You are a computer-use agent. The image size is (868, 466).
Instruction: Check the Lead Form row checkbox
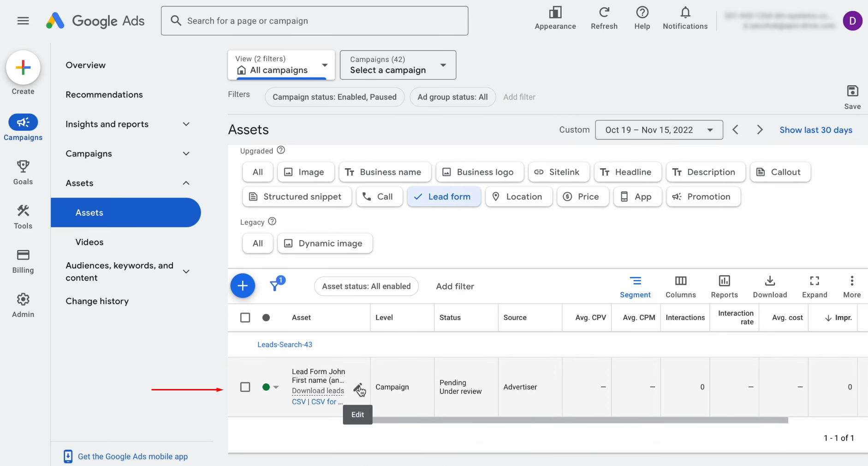[x=245, y=387]
